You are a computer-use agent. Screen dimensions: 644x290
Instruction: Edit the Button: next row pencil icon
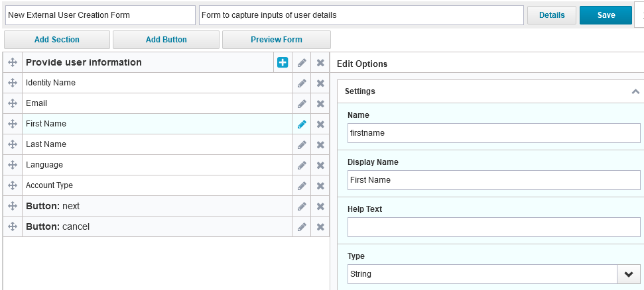302,207
